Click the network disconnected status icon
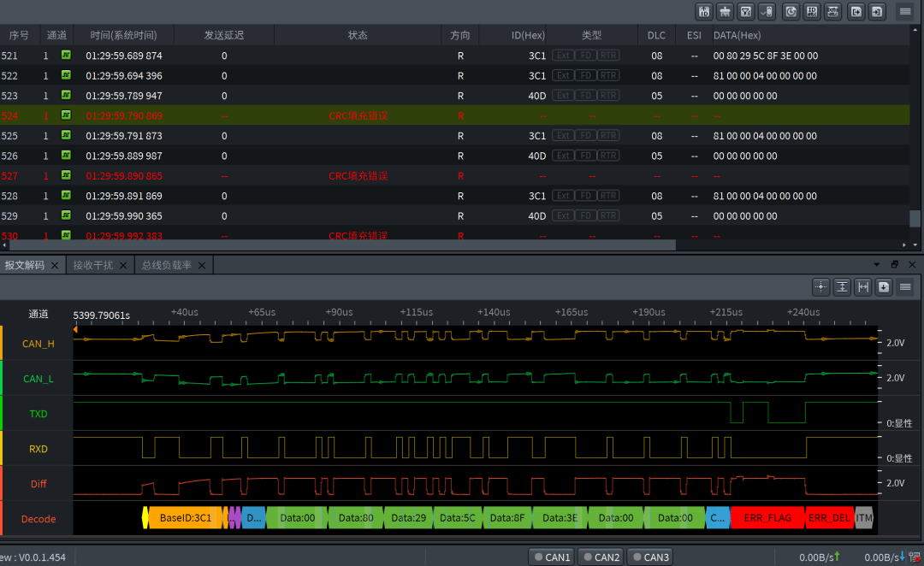Viewport: 924px width, 566px height. coord(915,557)
